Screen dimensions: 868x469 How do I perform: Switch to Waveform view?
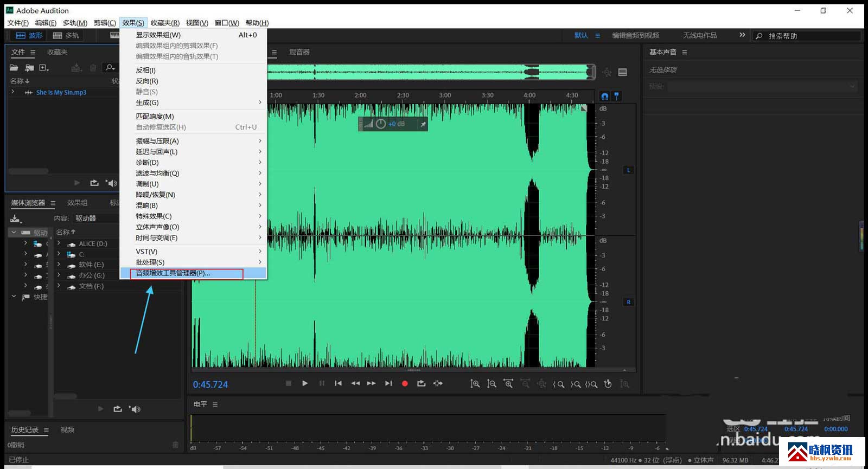[29, 35]
